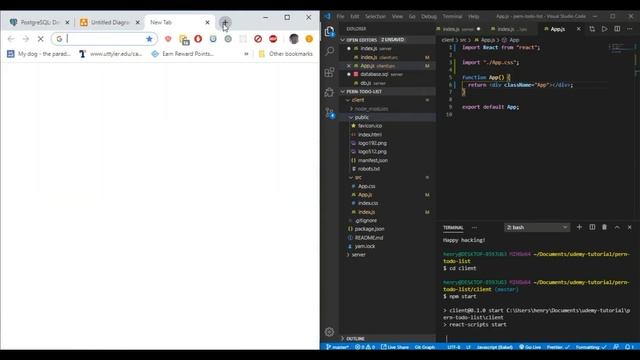The width and height of the screenshot is (640, 360).
Task: Open VS Code Explorer view icon
Action: click(329, 31)
